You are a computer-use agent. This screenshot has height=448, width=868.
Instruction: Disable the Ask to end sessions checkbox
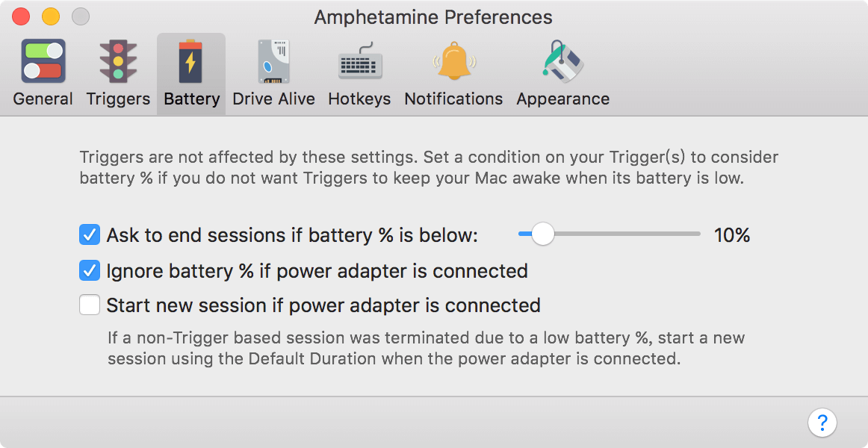coord(90,235)
